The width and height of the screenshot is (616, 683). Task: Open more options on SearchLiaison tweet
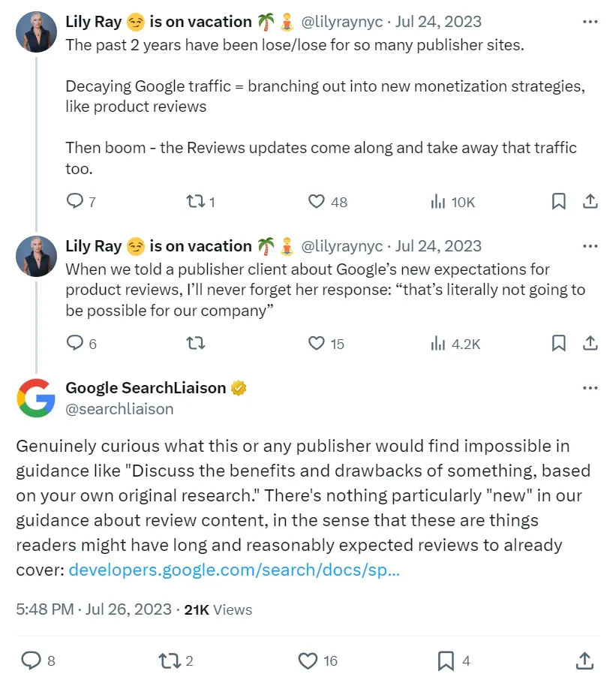point(590,388)
